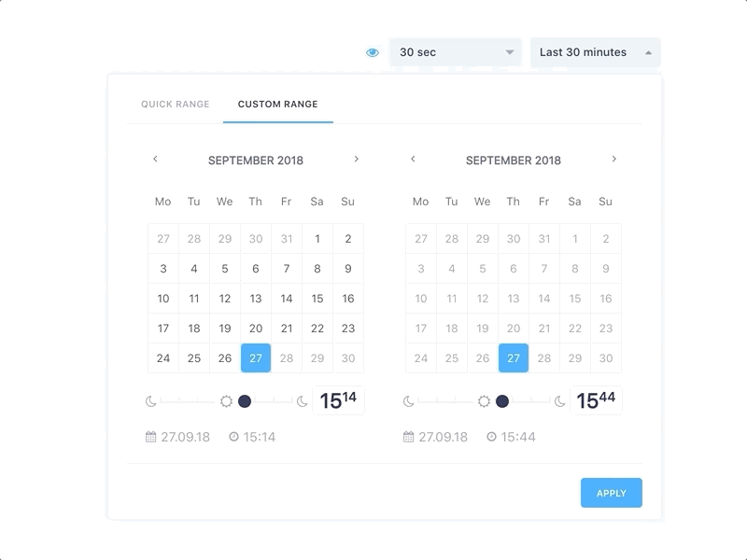Select September 5 in left calendar
This screenshot has height=560, width=747.
[225, 269]
